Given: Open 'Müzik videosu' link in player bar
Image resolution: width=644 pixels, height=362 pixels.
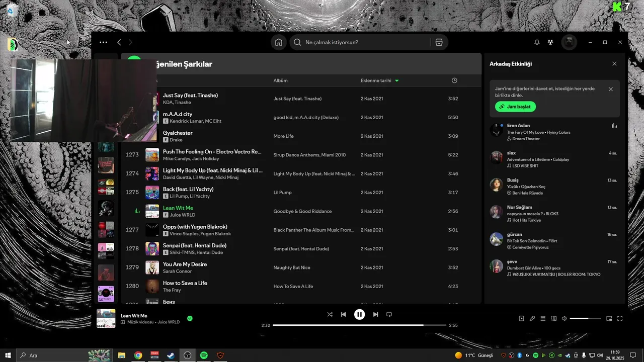Looking at the screenshot, I should (140, 322).
